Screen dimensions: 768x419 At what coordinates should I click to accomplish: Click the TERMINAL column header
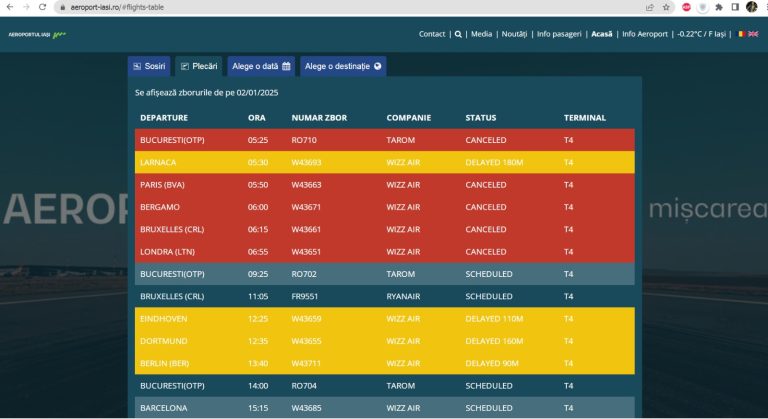coord(585,118)
